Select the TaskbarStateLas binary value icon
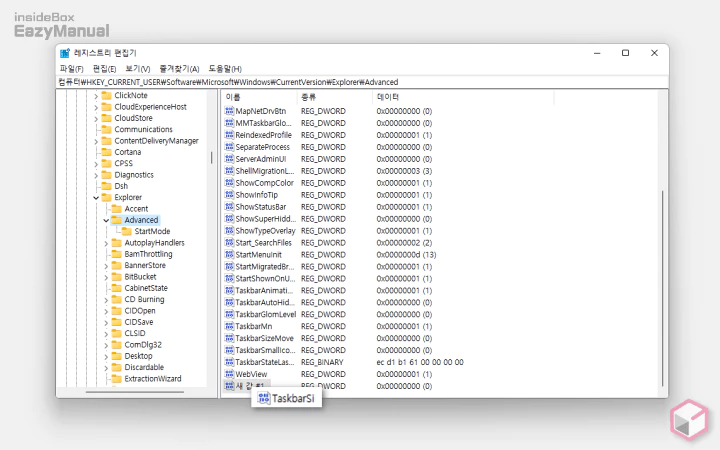The height and width of the screenshot is (450, 720). (x=229, y=362)
